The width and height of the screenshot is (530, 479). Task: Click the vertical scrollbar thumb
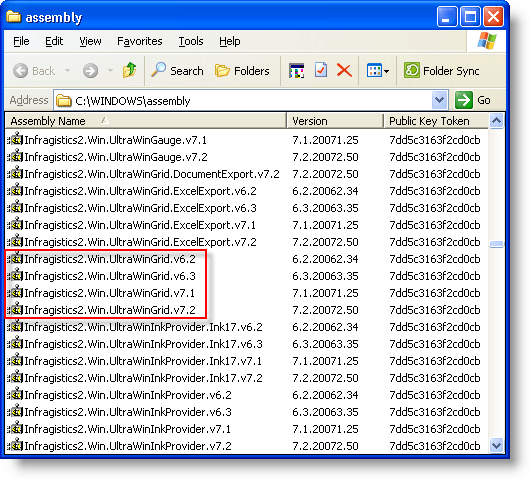496,244
